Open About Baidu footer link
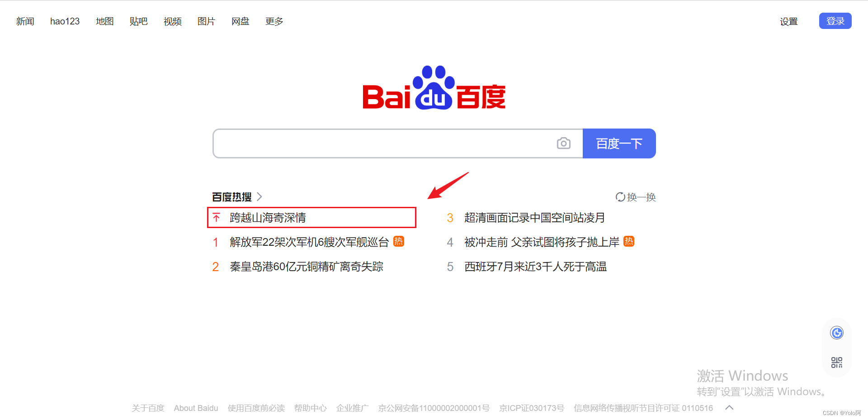The width and height of the screenshot is (868, 420). coord(196,408)
